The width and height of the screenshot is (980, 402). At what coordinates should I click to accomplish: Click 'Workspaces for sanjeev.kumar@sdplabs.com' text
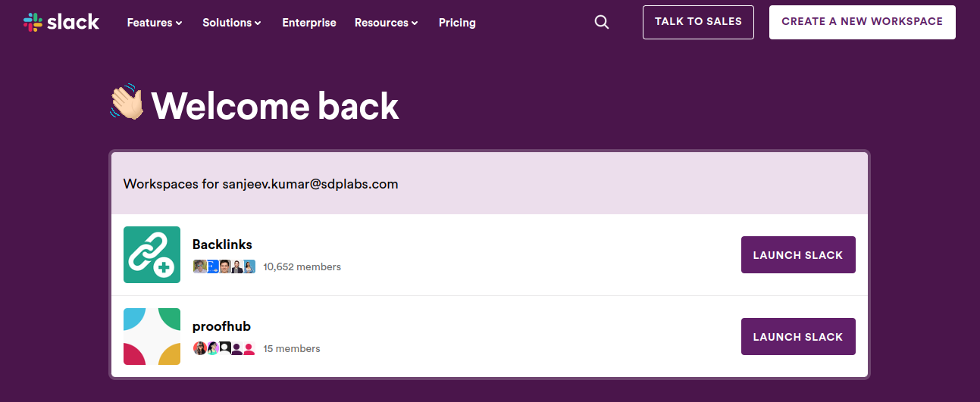pyautogui.click(x=261, y=184)
